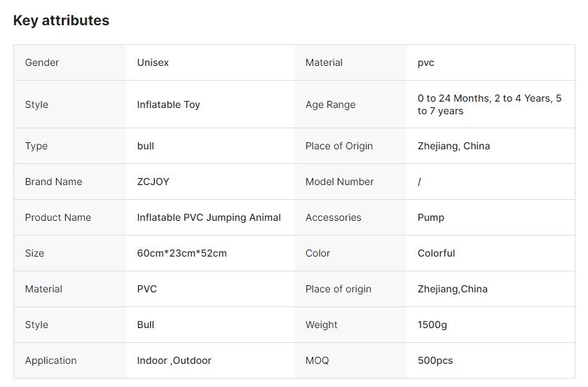This screenshot has width=588, height=387.
Task: Click the Inflatable PVC Jumping Animal text
Action: (x=209, y=217)
